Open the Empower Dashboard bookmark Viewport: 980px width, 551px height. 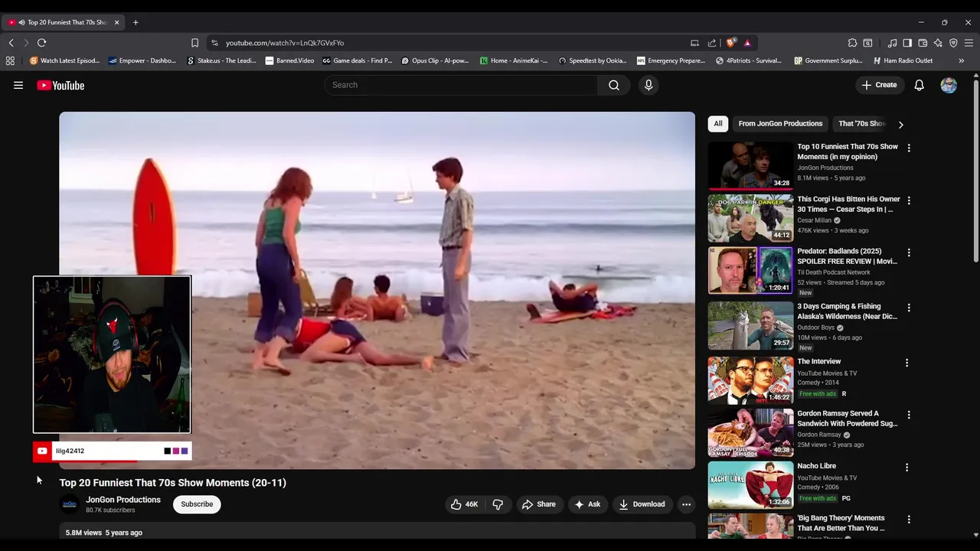click(143, 60)
